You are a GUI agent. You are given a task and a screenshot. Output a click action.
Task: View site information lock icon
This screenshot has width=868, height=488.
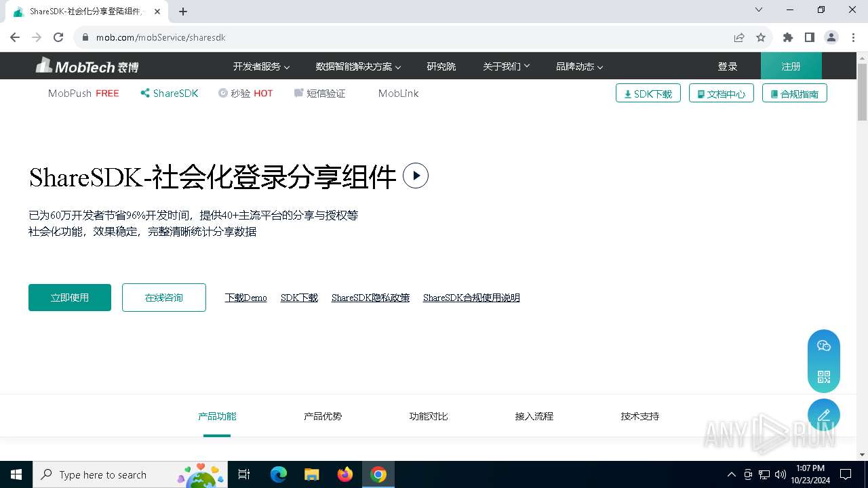click(85, 37)
